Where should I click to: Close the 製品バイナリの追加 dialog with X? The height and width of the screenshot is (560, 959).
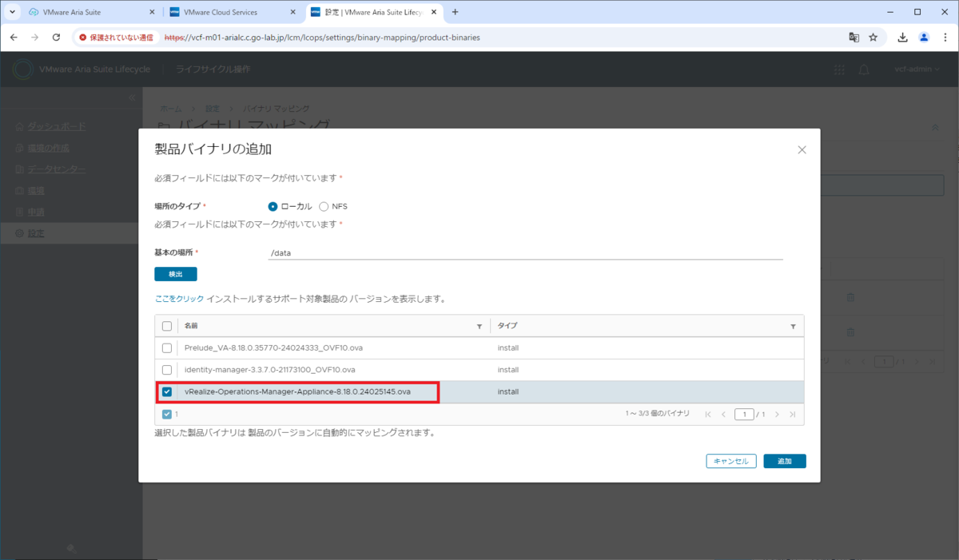tap(802, 149)
